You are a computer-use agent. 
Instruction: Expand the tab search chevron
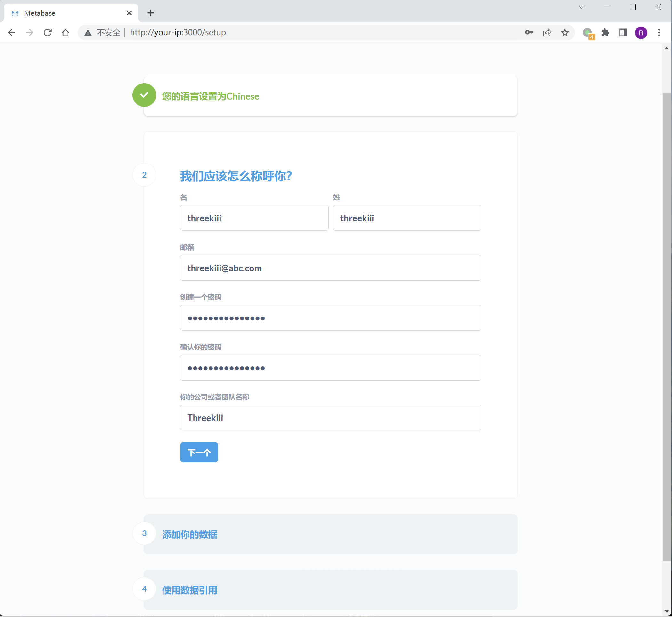[x=581, y=7]
